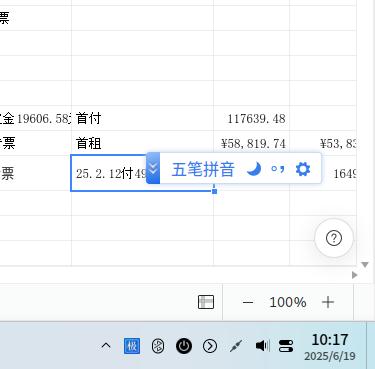Switch to page layout view icon
The image size is (375, 369).
click(206, 302)
